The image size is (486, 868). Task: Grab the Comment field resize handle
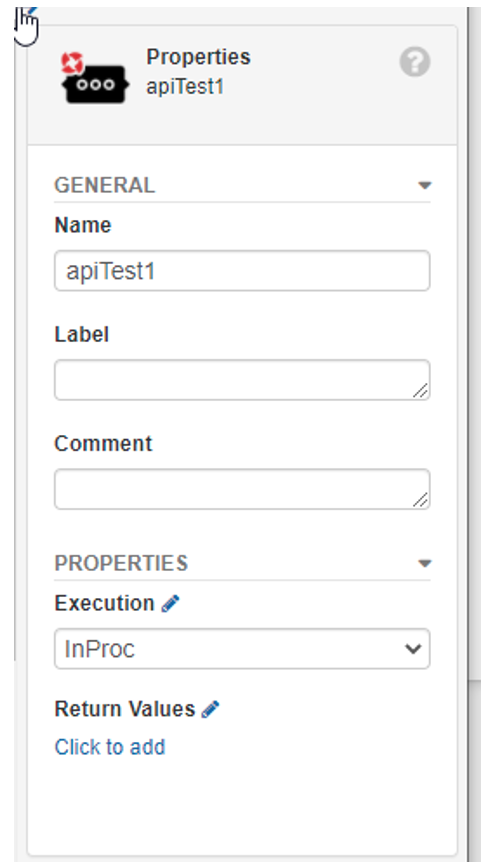420,499
